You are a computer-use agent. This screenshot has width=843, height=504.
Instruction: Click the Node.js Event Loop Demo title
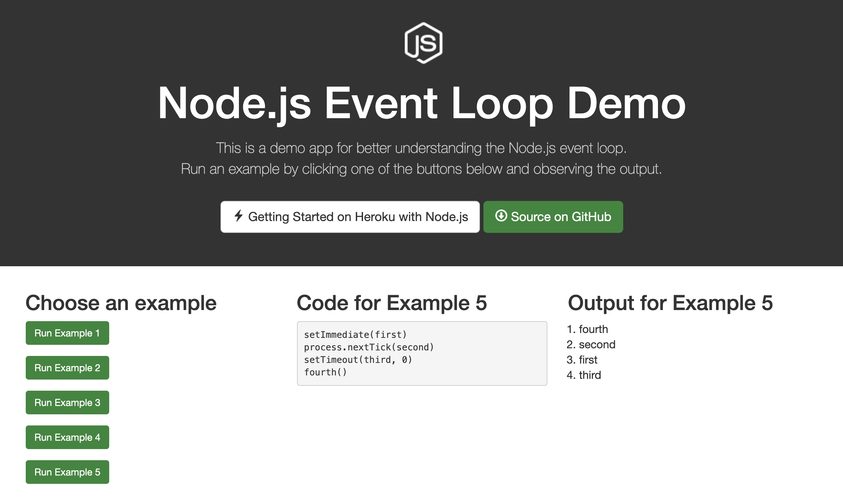coord(421,104)
